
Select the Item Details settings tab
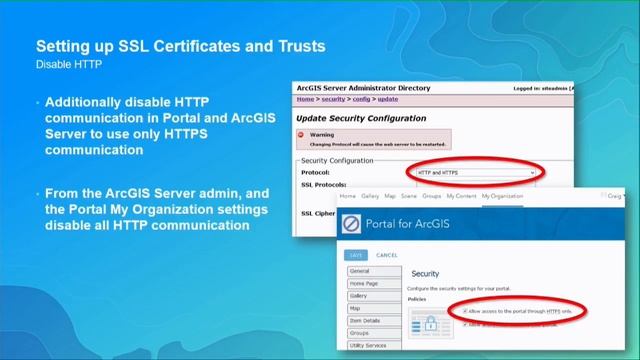point(374,321)
